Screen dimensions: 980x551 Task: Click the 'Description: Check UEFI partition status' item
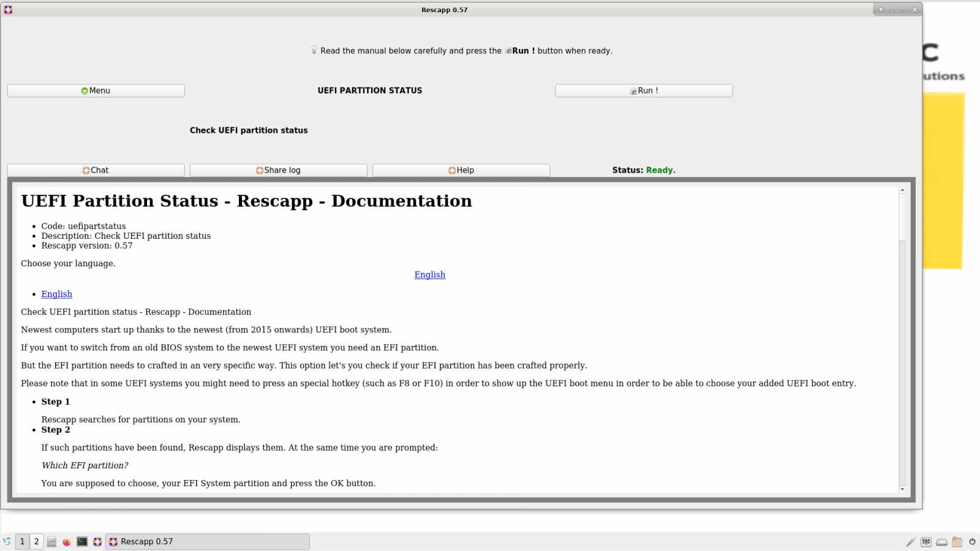click(126, 236)
